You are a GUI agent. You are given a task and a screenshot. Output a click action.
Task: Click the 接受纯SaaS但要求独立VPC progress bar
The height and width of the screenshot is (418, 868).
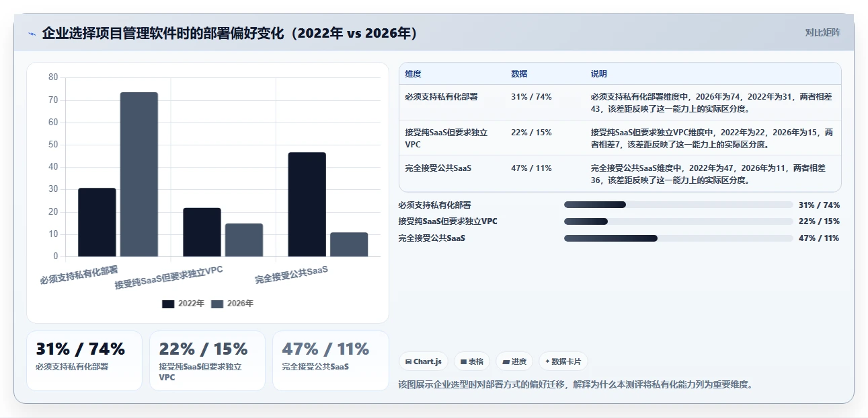(679, 221)
